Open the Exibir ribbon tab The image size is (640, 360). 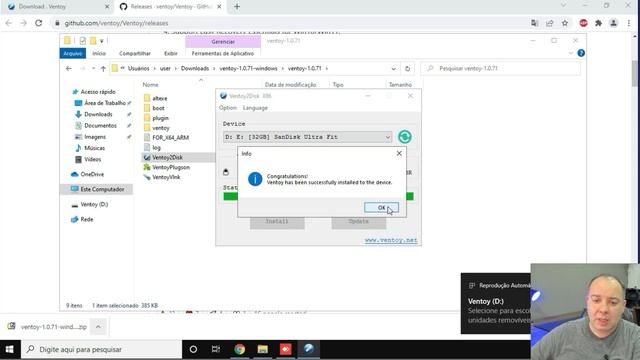pyautogui.click(x=171, y=53)
